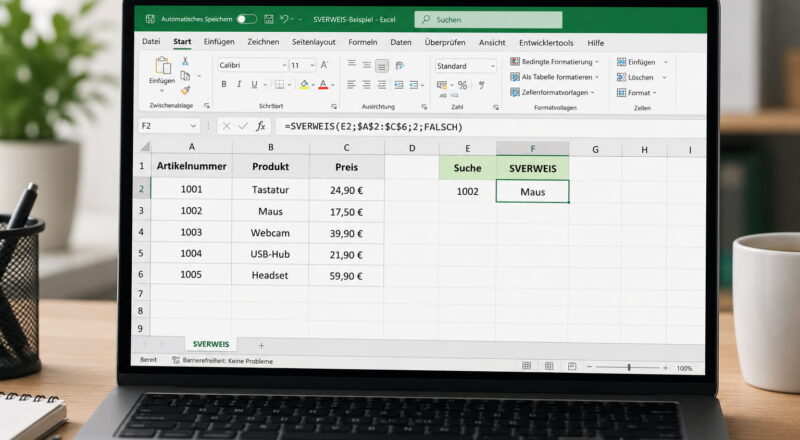The width and height of the screenshot is (800, 440).
Task: Align text right in Ausrichtung group
Action: pyautogui.click(x=382, y=85)
